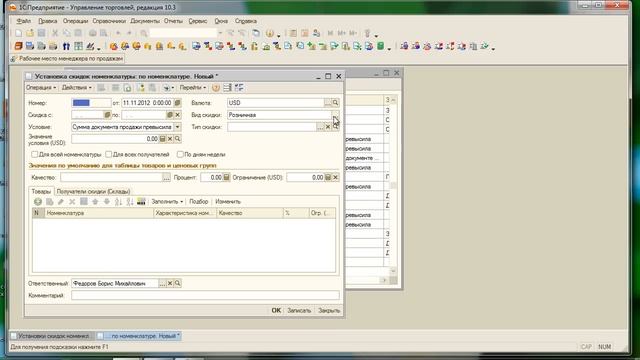
Task: Enable 'Для всех получателей' checkbox
Action: click(109, 154)
